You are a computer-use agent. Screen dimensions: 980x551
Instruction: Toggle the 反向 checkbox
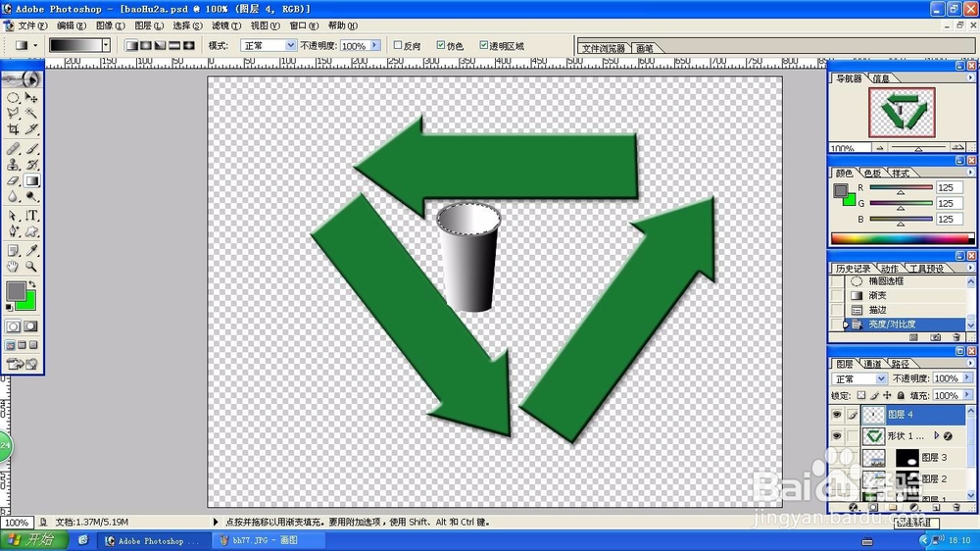[398, 45]
